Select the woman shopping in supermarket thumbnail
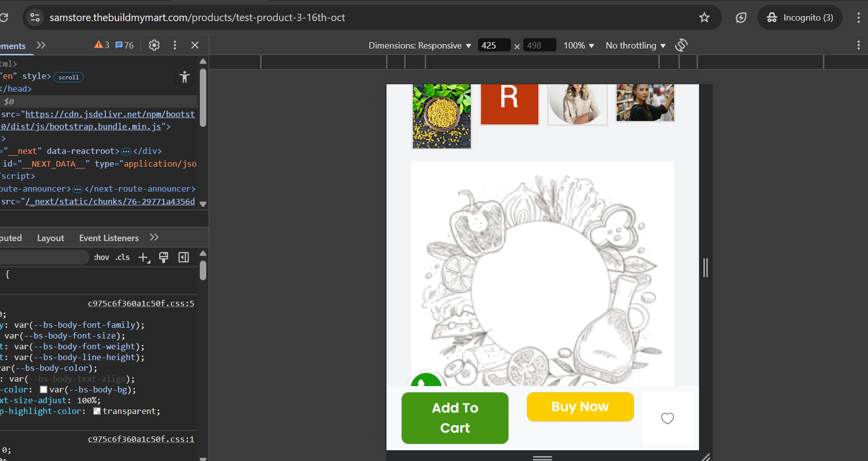 [645, 102]
